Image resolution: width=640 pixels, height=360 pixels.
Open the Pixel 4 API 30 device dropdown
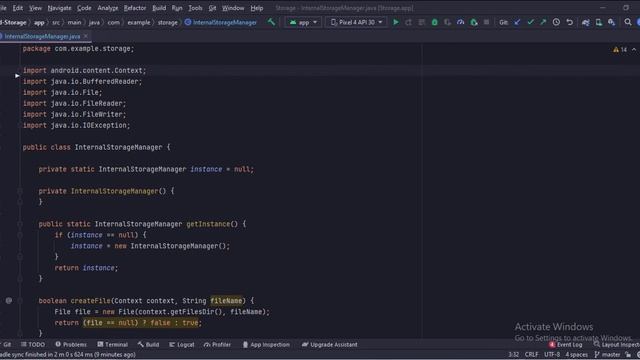point(356,22)
